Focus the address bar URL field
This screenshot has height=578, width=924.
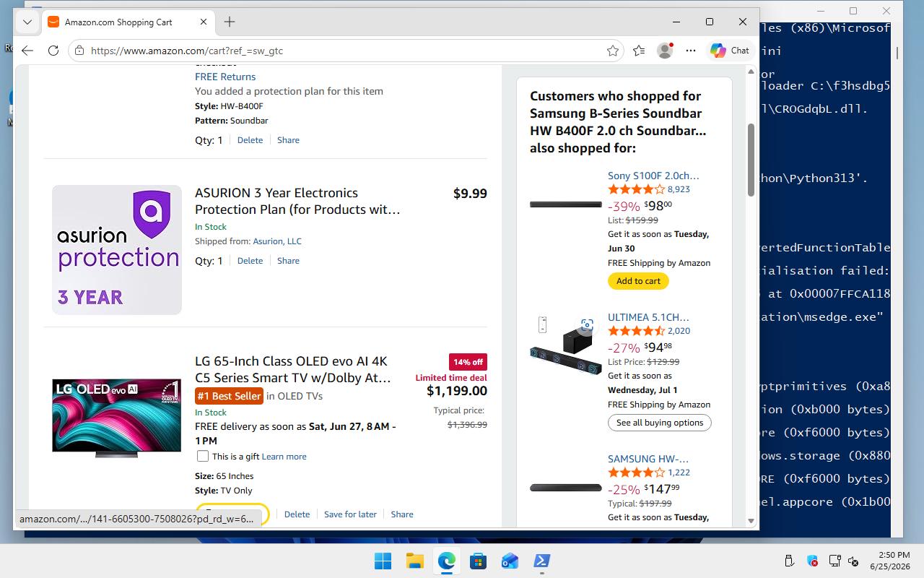tap(346, 51)
